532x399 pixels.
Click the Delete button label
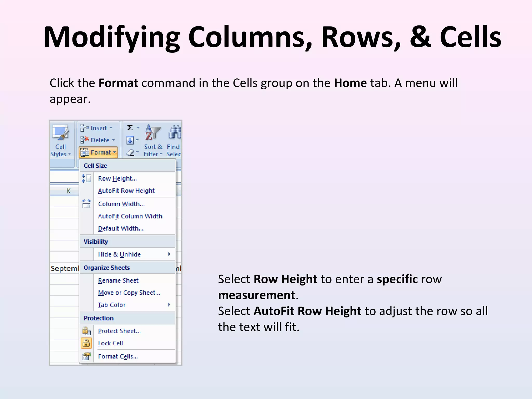click(100, 140)
